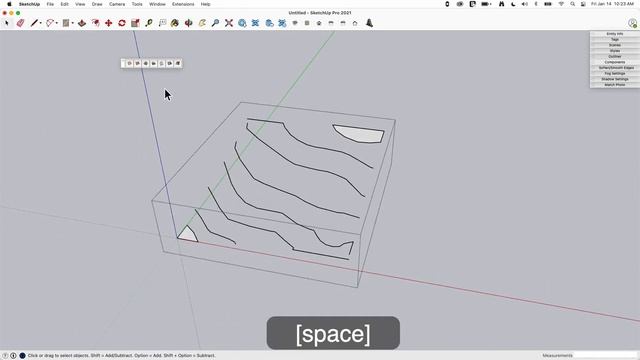Select the Push/Pull tool
The height and width of the screenshot is (360, 640).
click(x=82, y=23)
